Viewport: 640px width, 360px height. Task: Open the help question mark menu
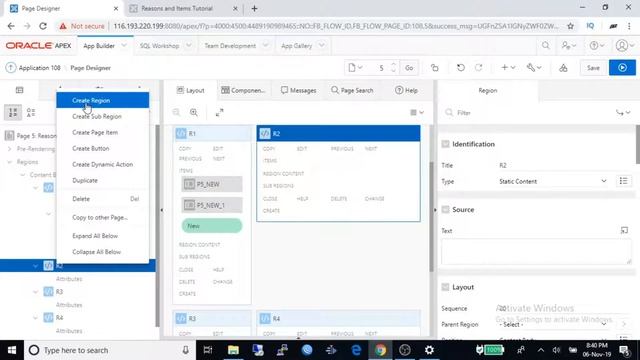point(597,46)
